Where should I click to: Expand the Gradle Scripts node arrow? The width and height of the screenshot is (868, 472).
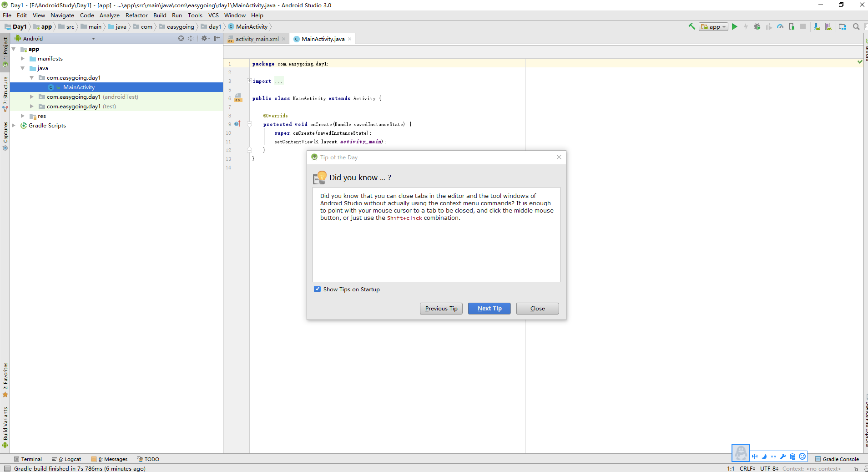pyautogui.click(x=14, y=125)
